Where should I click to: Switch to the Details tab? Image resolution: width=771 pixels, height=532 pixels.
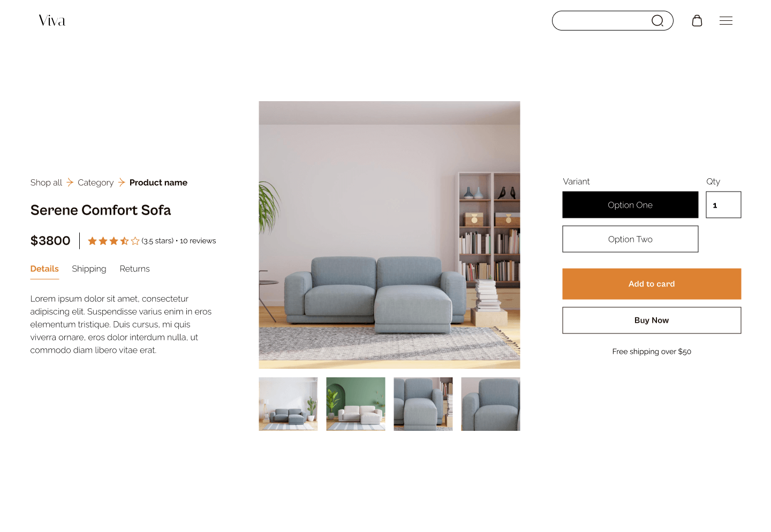tap(44, 269)
